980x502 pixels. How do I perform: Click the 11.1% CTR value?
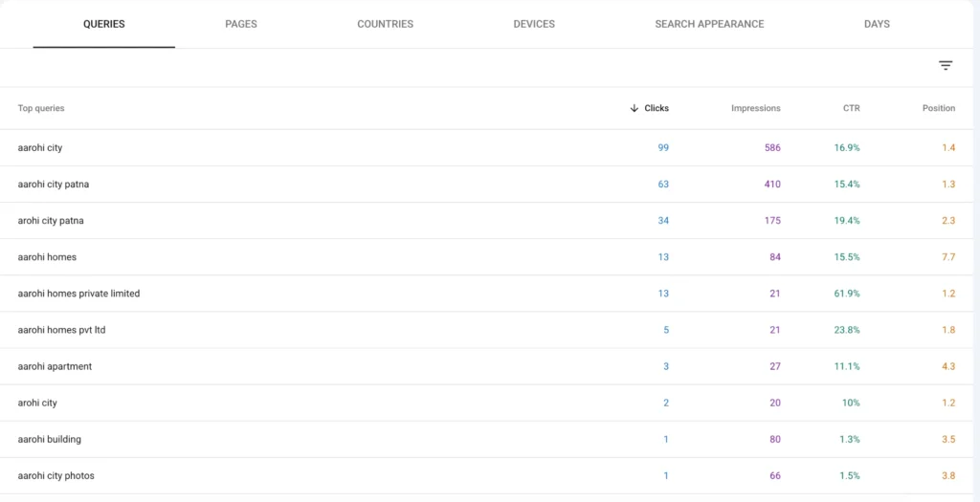847,366
